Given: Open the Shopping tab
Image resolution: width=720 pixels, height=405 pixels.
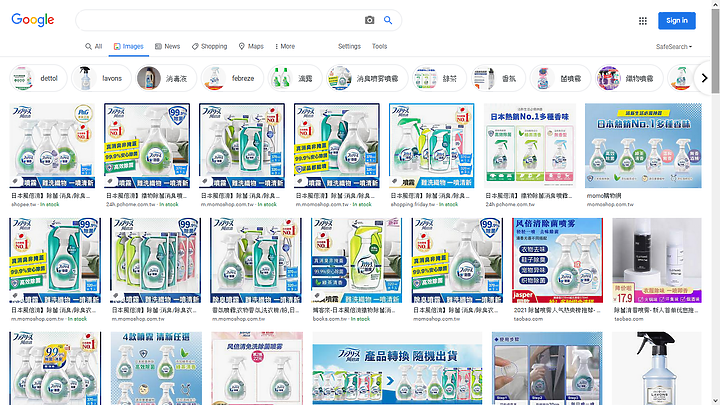Looking at the screenshot, I should (x=209, y=46).
